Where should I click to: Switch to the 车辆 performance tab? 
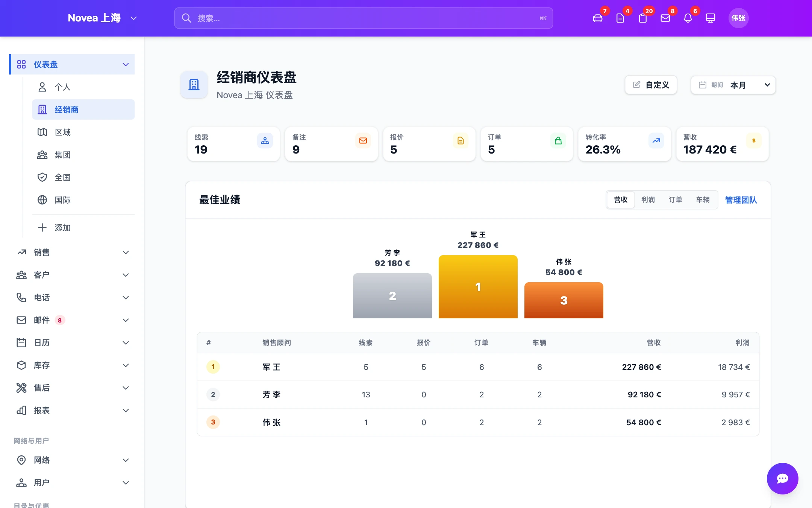pos(703,199)
